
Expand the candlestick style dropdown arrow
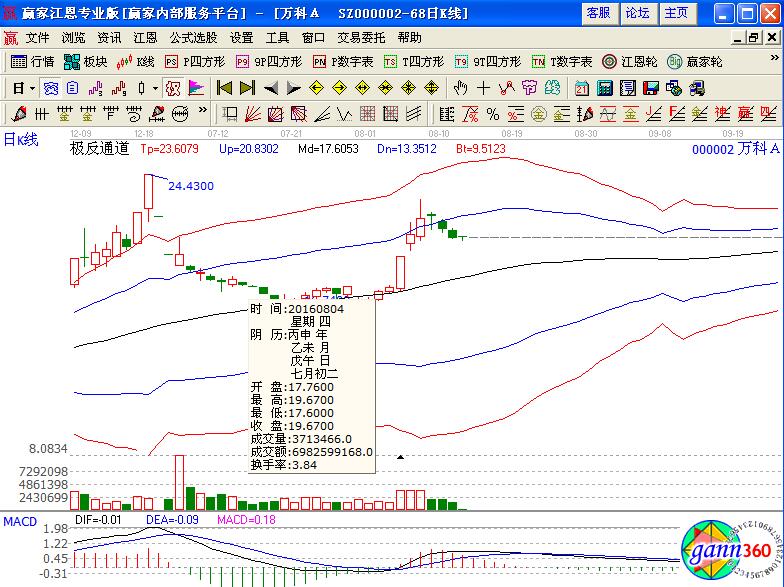[156, 87]
